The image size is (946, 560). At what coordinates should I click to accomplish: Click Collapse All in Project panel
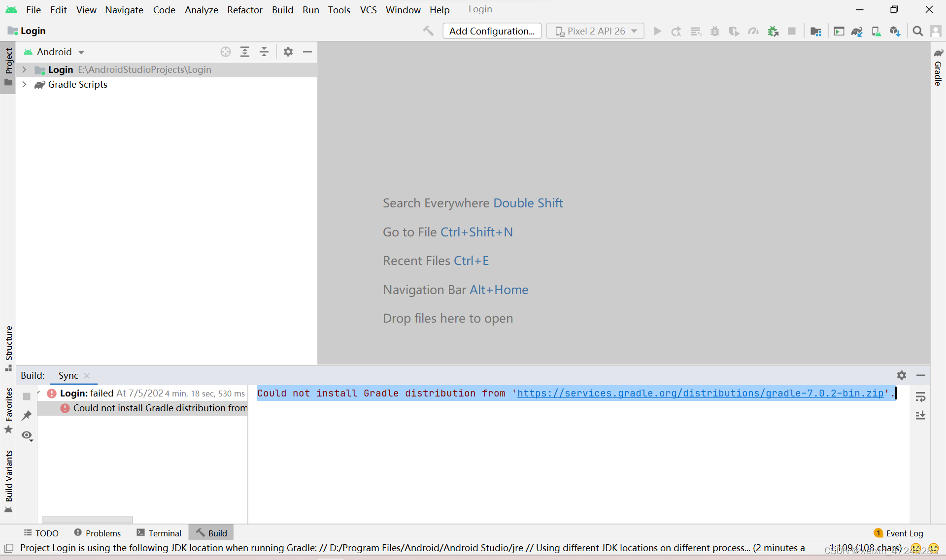(x=264, y=52)
